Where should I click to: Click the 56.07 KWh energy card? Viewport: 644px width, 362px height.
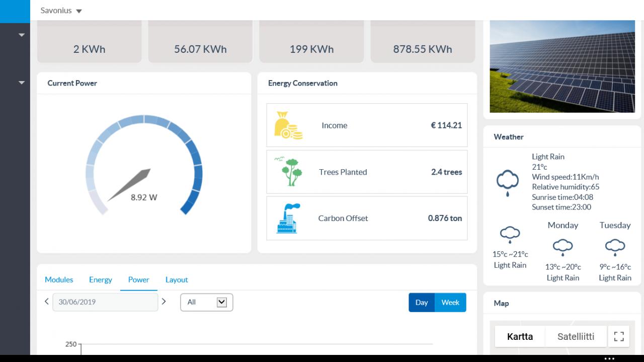pyautogui.click(x=200, y=41)
